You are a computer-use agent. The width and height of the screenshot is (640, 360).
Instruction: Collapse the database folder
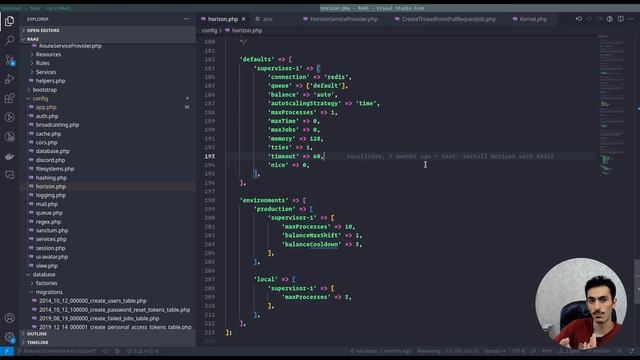tap(44, 275)
